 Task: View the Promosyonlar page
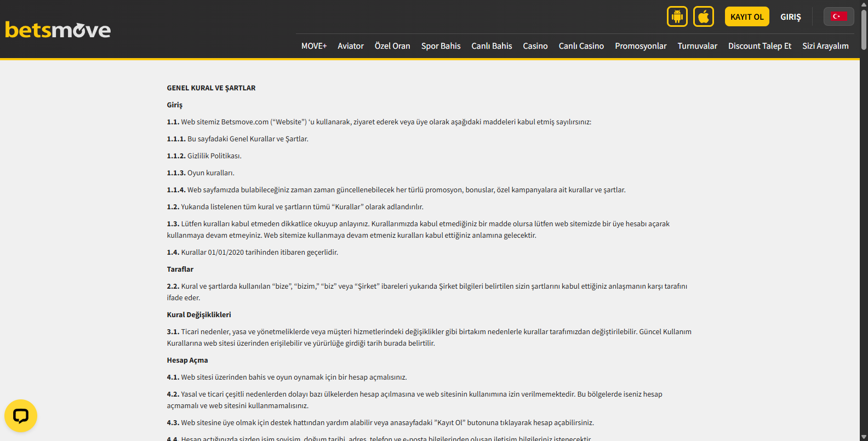click(x=641, y=46)
